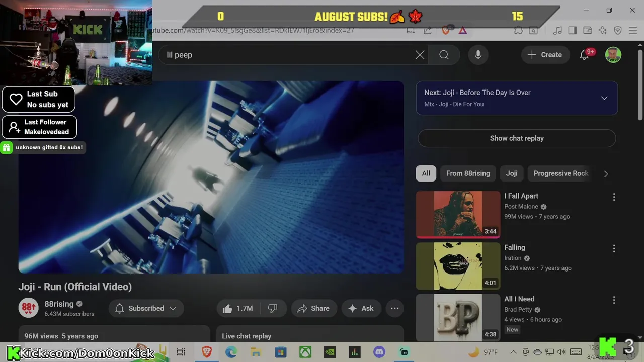Click the Brad Petty channel name

point(518,310)
